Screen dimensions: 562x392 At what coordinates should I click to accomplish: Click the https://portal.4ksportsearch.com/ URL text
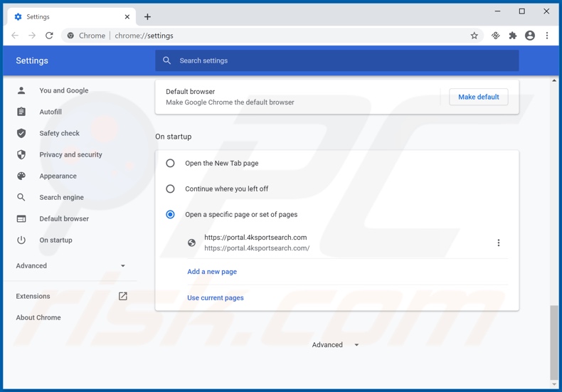tap(257, 248)
